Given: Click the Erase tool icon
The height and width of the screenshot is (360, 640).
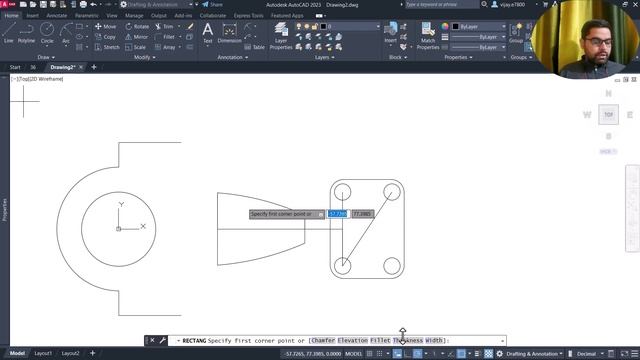Looking at the screenshot, I should [190, 27].
